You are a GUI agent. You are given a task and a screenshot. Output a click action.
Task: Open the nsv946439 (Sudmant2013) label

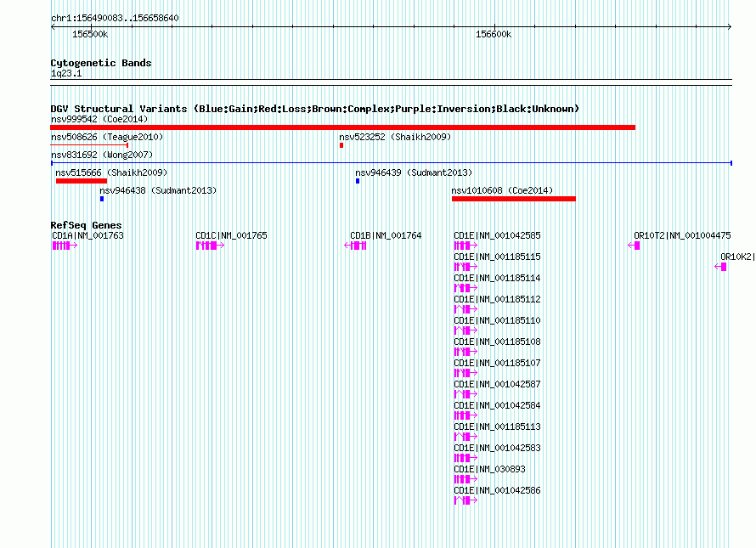pyautogui.click(x=414, y=172)
